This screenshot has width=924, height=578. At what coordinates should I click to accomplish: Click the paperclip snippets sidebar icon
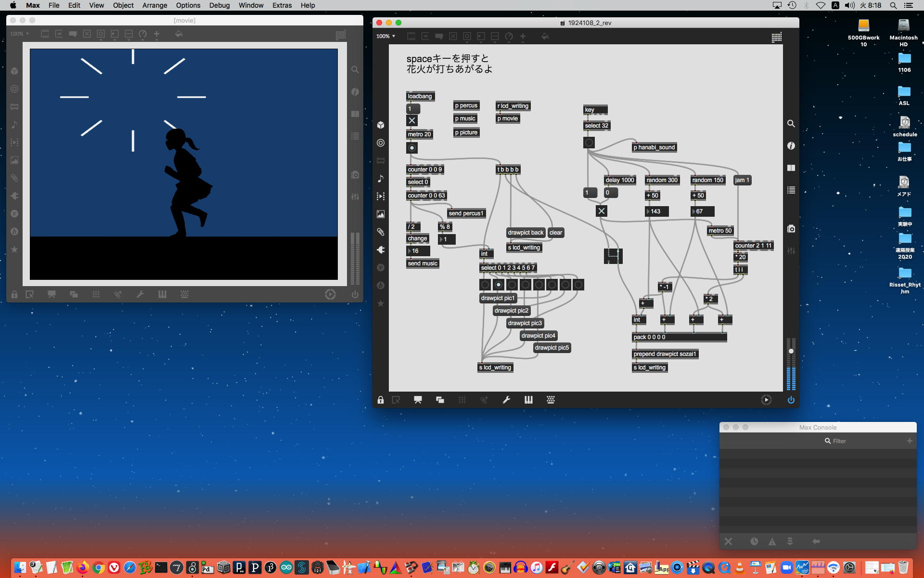coord(381,232)
